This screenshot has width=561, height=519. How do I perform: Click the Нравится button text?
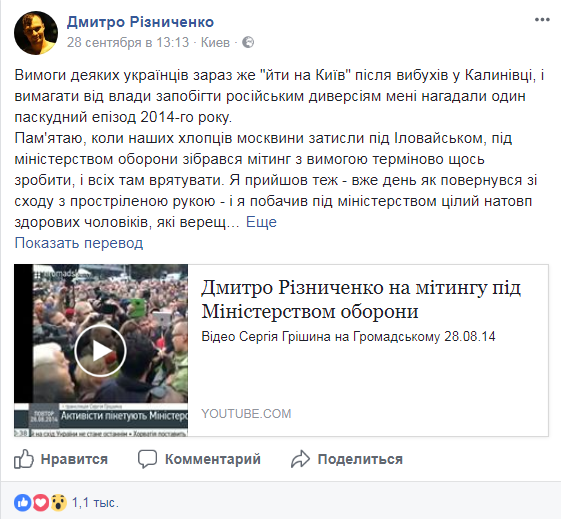[74, 459]
